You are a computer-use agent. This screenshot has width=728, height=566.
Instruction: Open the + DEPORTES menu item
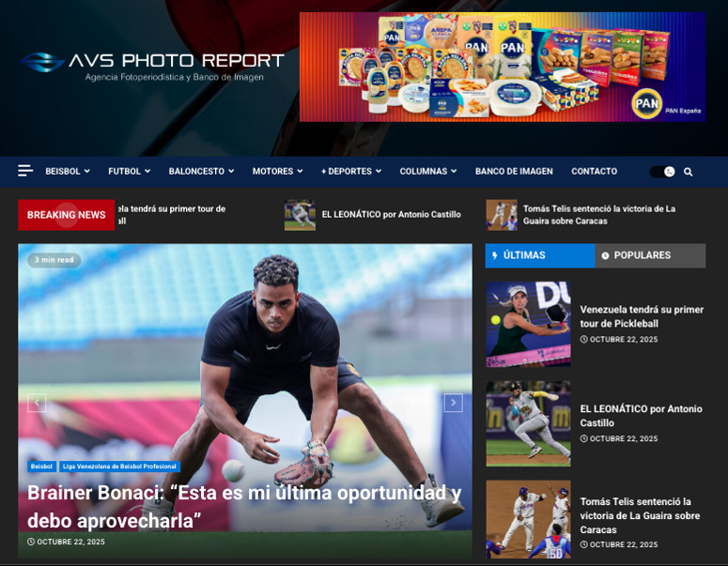[347, 171]
